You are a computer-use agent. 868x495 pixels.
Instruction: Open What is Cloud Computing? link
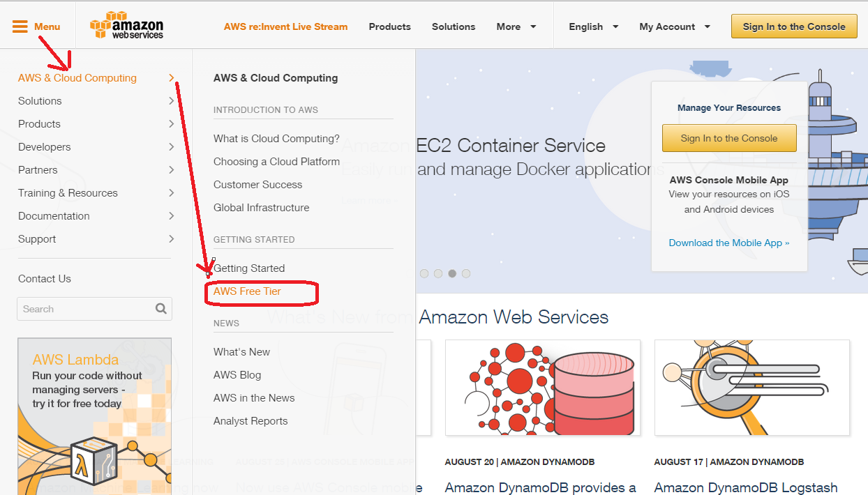click(x=276, y=139)
